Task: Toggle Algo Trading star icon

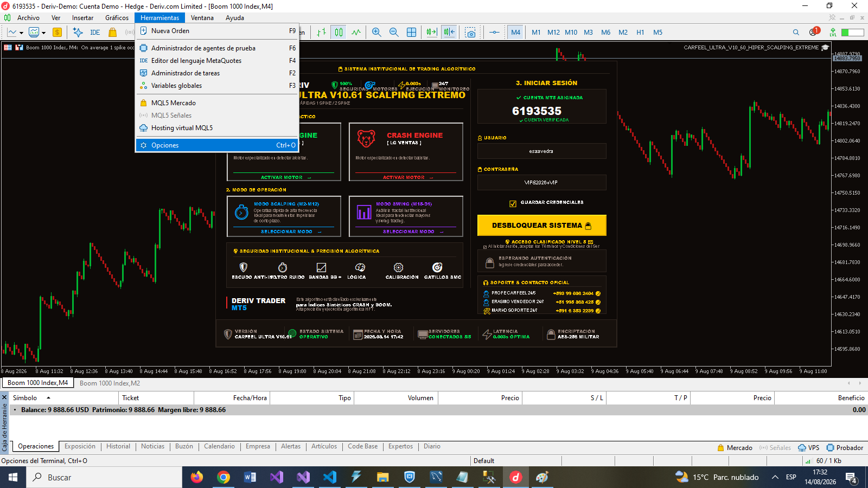Action: 78,33
